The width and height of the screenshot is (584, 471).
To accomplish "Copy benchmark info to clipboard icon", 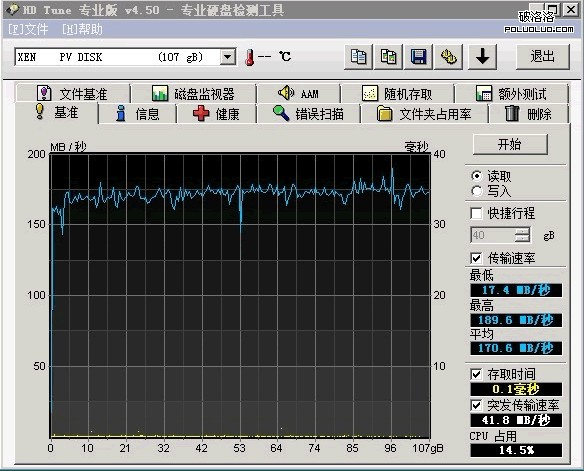I will tap(358, 57).
